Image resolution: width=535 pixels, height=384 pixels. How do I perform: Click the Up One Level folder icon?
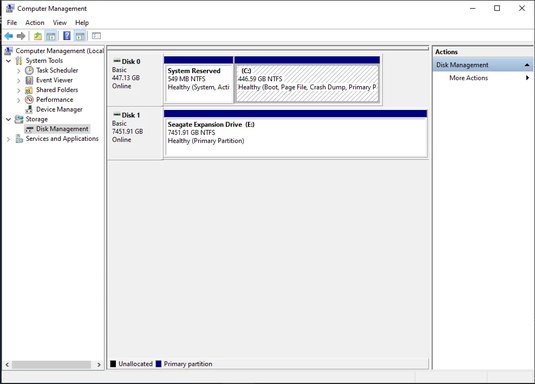pyautogui.click(x=38, y=35)
